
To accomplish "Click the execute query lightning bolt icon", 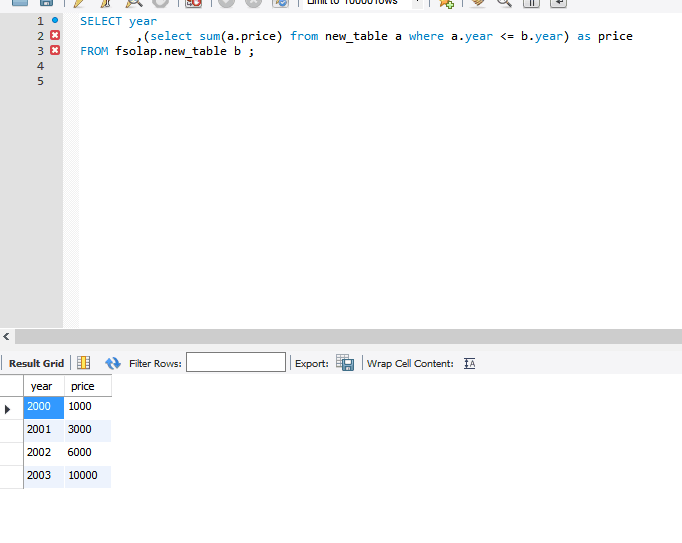I will pos(79,3).
